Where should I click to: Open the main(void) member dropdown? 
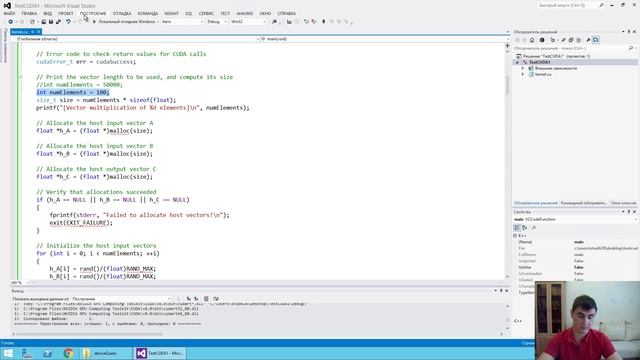pyautogui.click(x=384, y=39)
